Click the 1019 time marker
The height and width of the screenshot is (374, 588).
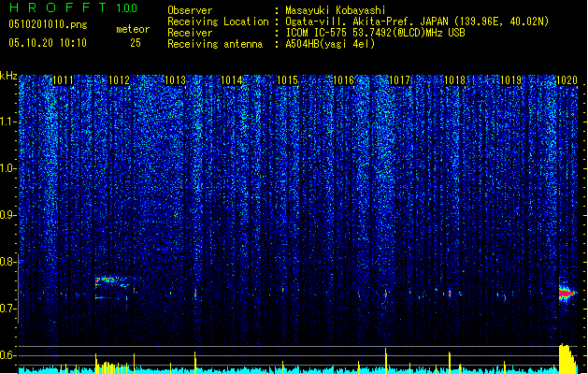point(511,79)
